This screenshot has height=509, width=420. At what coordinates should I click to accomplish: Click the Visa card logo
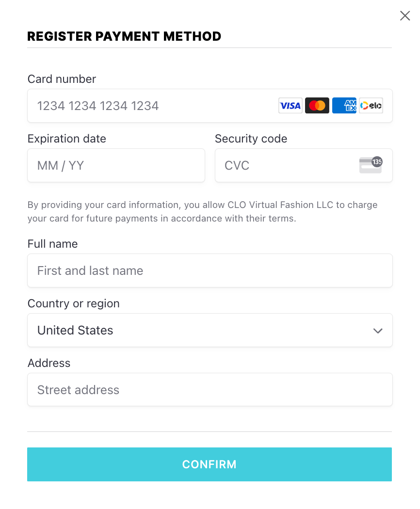(290, 106)
